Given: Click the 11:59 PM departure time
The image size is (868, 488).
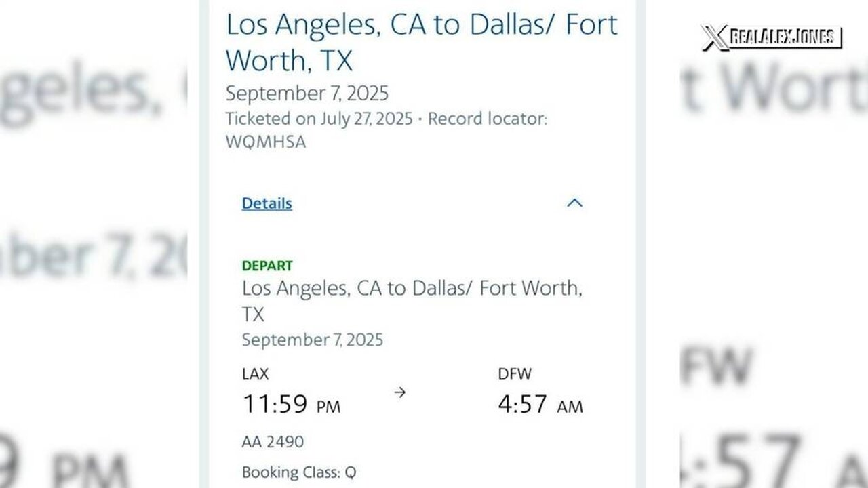Looking at the screenshot, I should 292,405.
